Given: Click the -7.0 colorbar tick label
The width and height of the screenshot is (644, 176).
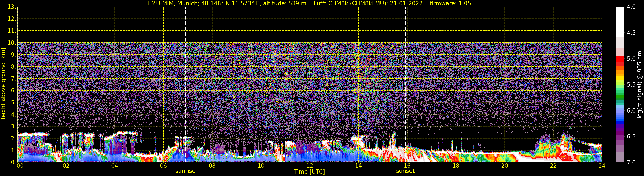Looking at the screenshot, I should pyautogui.click(x=630, y=163).
